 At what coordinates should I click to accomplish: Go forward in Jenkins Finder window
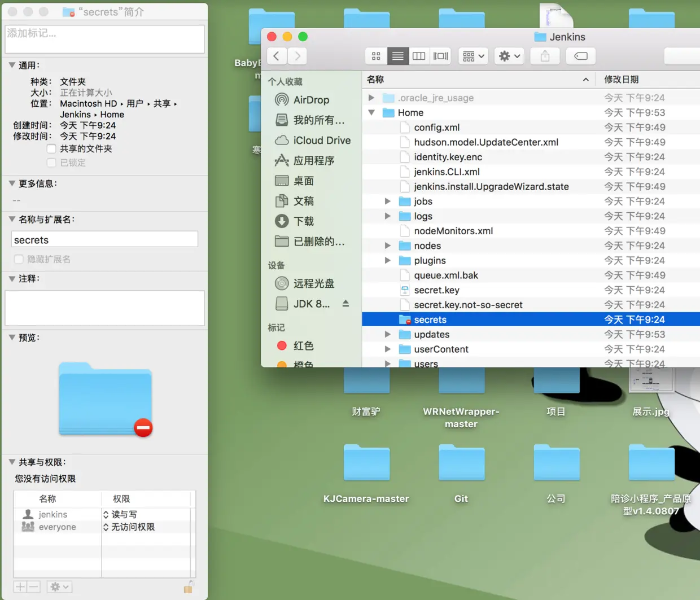(x=297, y=56)
